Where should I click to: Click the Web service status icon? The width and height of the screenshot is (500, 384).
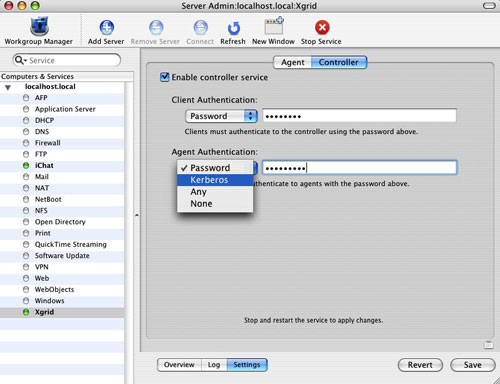[x=26, y=278]
